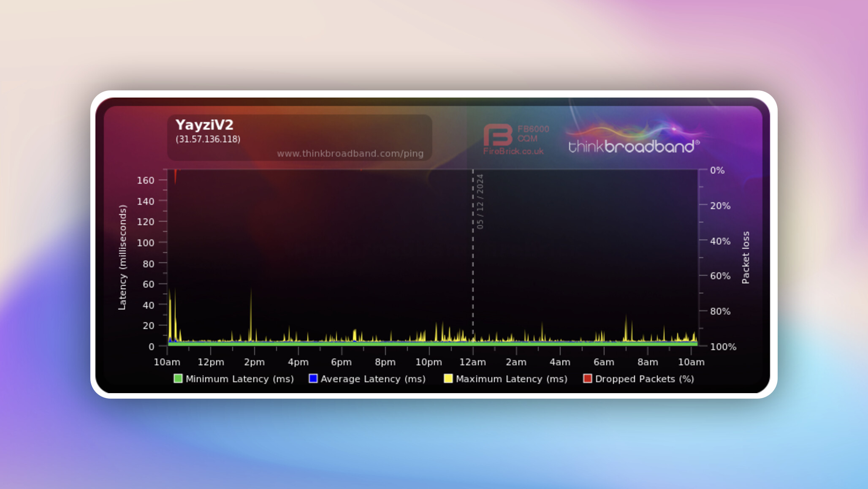Click the 10pm time axis label
Screen dimensions: 868x489
[429, 362]
